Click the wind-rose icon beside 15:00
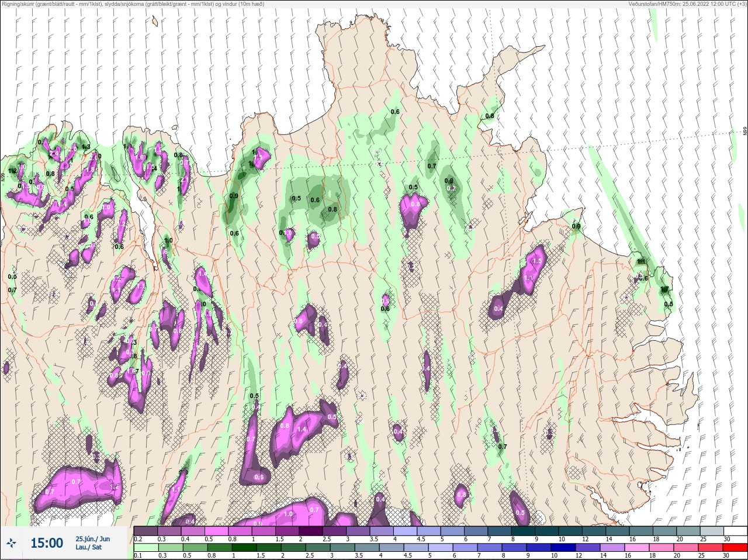The width and height of the screenshot is (748, 560). (x=11, y=542)
